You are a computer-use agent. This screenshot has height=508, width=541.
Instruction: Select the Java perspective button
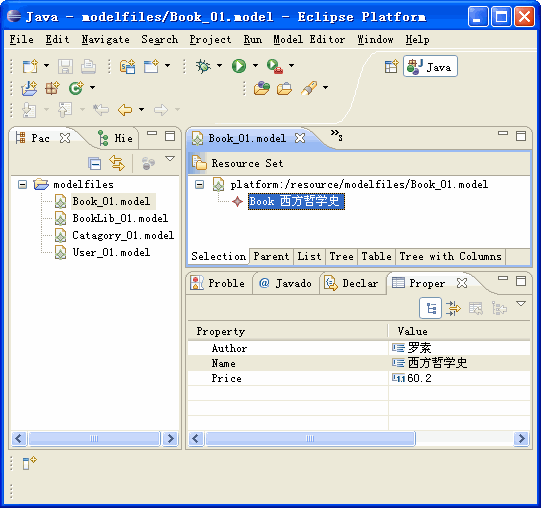point(430,66)
